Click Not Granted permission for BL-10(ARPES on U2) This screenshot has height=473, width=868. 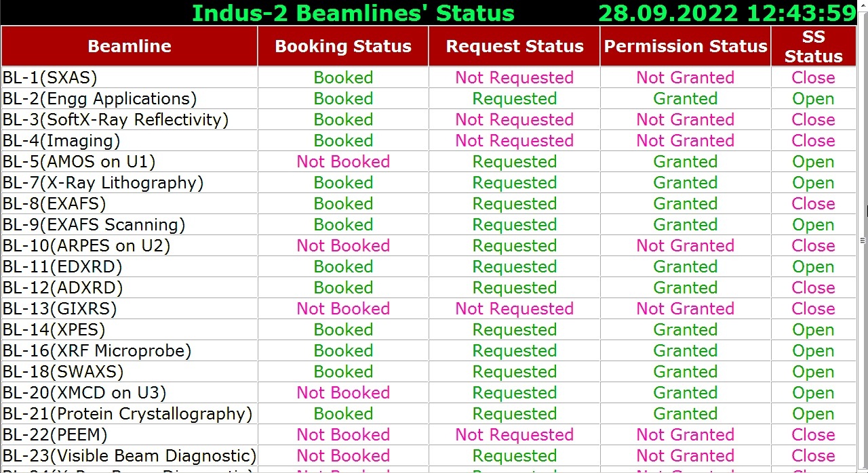(x=686, y=245)
